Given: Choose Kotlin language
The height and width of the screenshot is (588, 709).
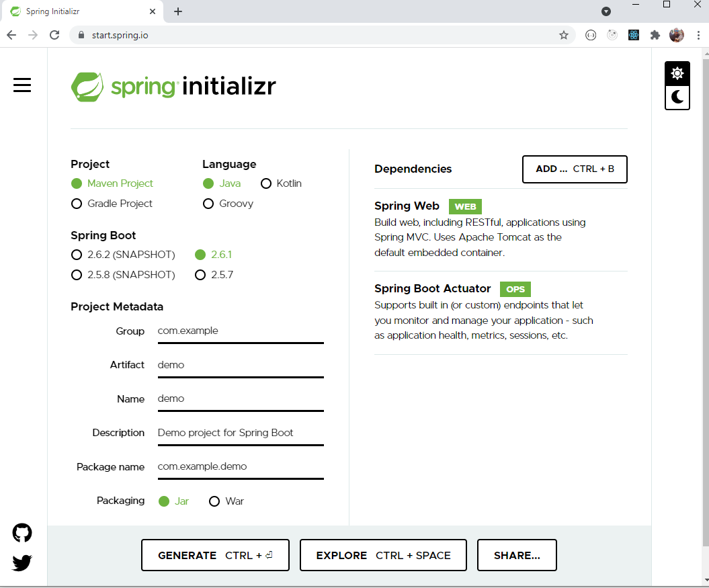Looking at the screenshot, I should (x=281, y=183).
